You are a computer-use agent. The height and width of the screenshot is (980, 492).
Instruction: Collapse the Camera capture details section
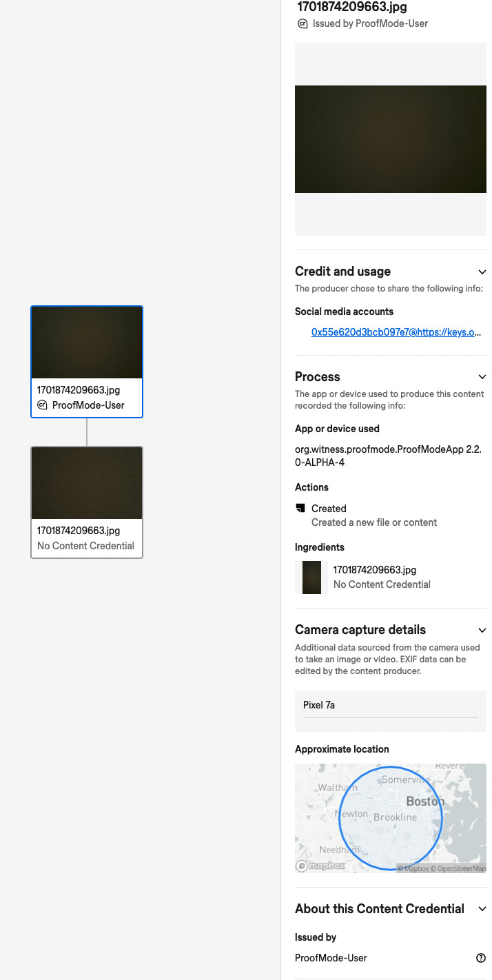[482, 630]
